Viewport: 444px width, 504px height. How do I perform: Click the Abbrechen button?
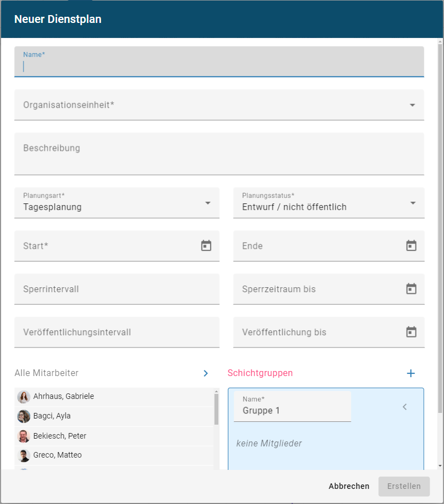(349, 486)
